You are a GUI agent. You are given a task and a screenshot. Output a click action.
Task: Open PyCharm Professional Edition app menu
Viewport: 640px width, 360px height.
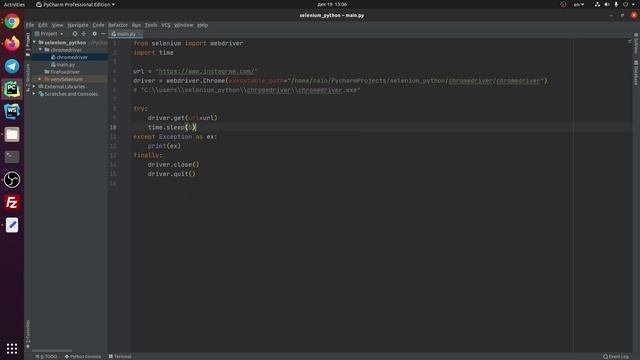(75, 4)
